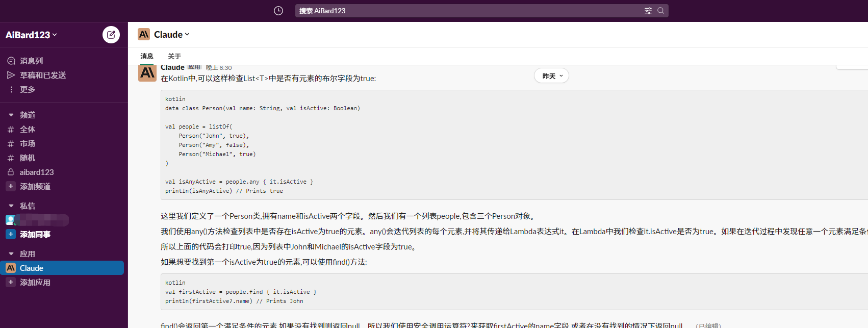Screen dimensions: 868x328
Task: Open search filter options icon
Action: pos(648,11)
